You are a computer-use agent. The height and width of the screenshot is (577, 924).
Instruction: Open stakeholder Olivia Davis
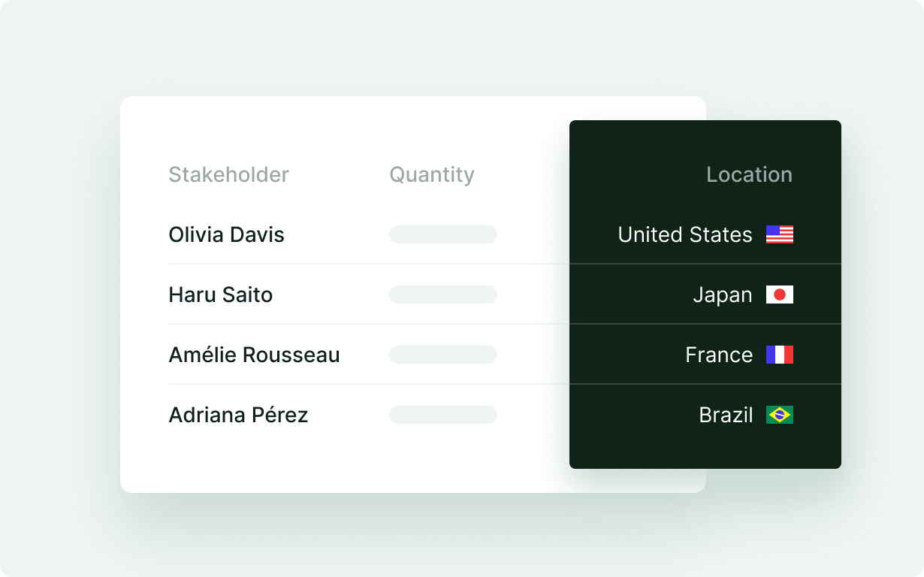(226, 234)
